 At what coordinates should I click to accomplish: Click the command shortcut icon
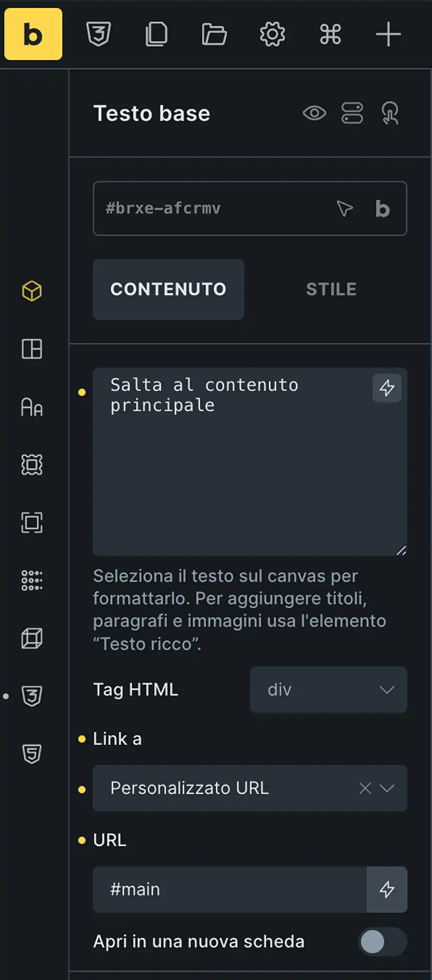pos(330,34)
